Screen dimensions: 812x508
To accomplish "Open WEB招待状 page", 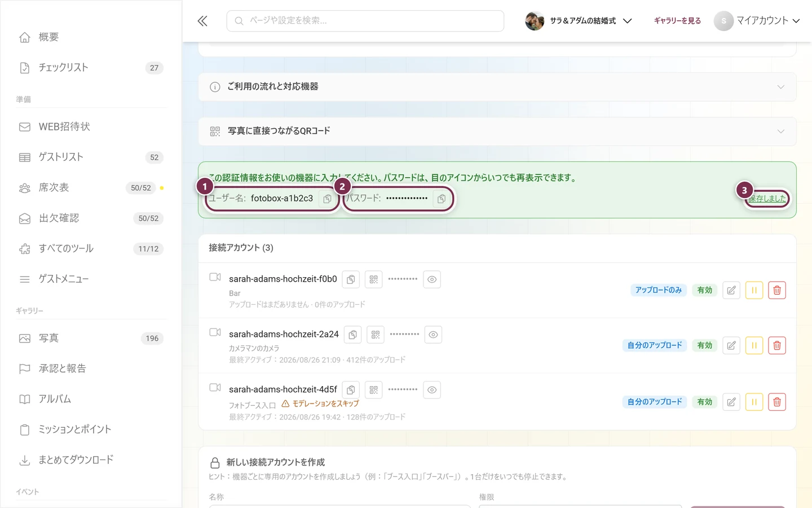I will pos(91,127).
